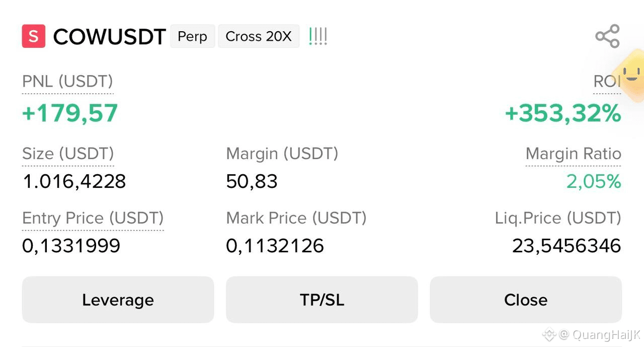
Task: Tap the ADL indicator bars icon
Action: 318,36
